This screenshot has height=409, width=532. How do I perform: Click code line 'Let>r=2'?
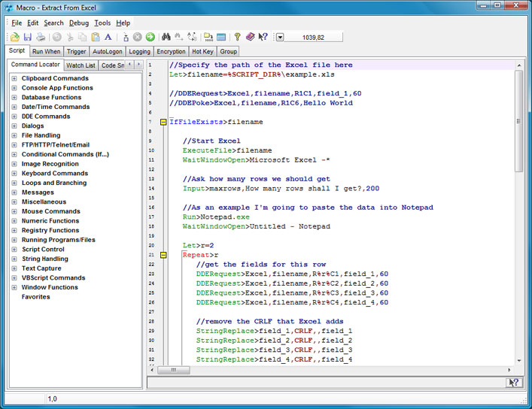[x=198, y=246]
